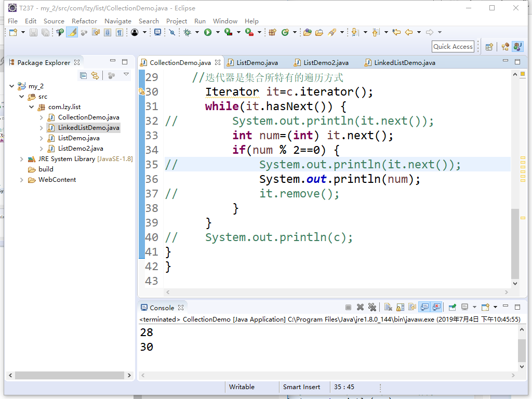This screenshot has height=399, width=532.
Task: Click the New file wizard icon
Action: [x=13, y=32]
